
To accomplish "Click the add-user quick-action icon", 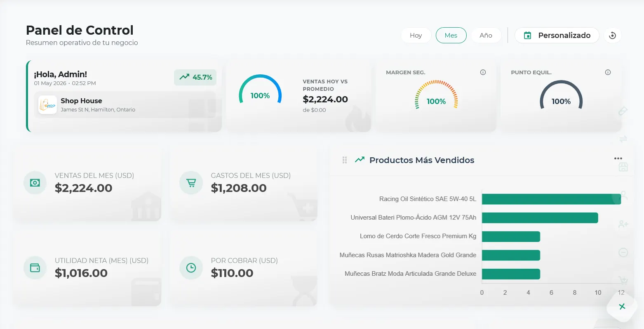I will point(623,224).
